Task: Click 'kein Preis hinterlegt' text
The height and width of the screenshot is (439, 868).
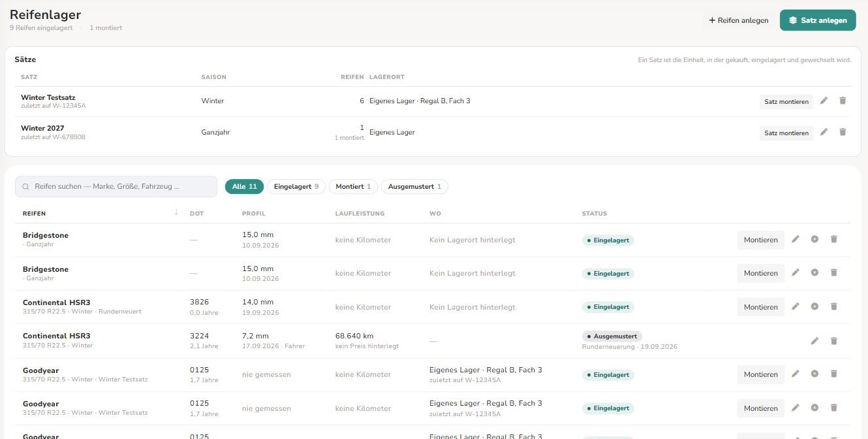Action: coord(367,346)
